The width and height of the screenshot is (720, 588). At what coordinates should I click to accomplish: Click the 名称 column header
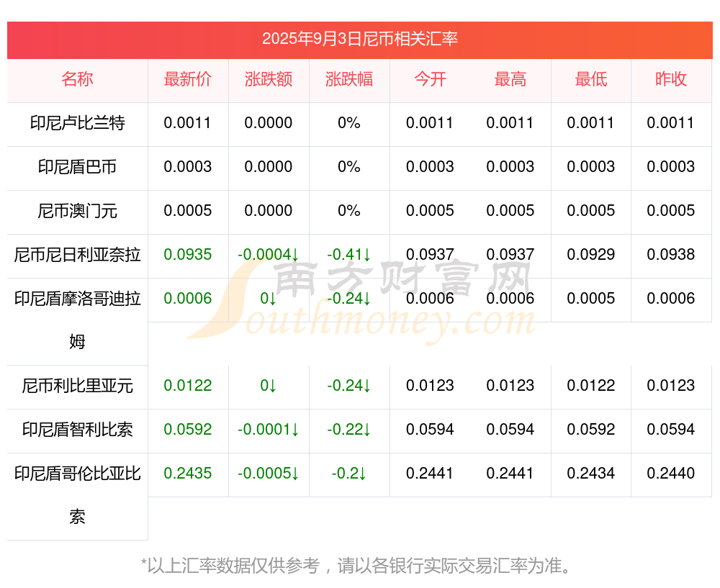77,79
